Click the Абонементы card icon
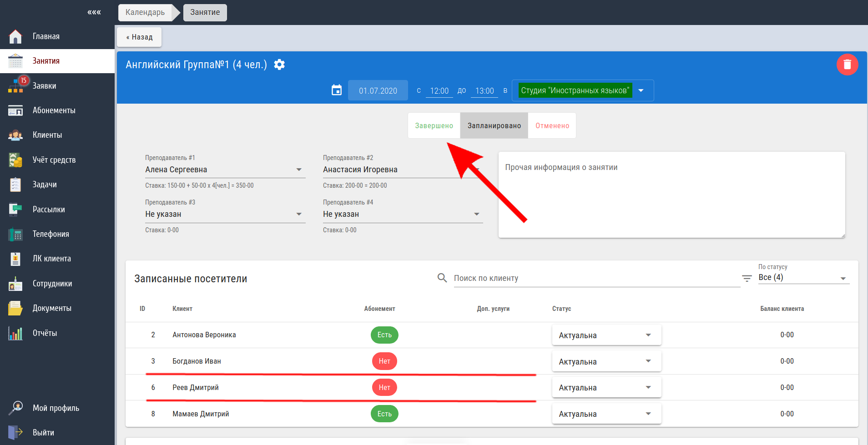 pyautogui.click(x=15, y=110)
